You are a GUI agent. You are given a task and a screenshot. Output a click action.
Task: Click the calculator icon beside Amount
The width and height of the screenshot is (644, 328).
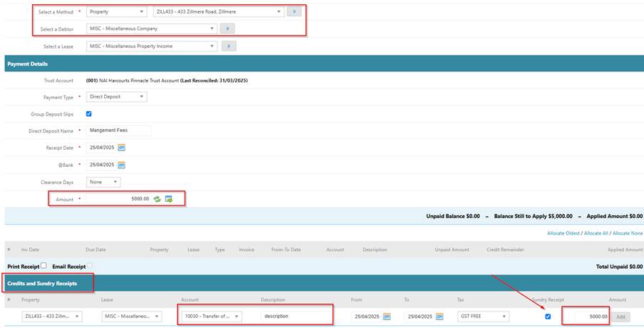tap(168, 199)
